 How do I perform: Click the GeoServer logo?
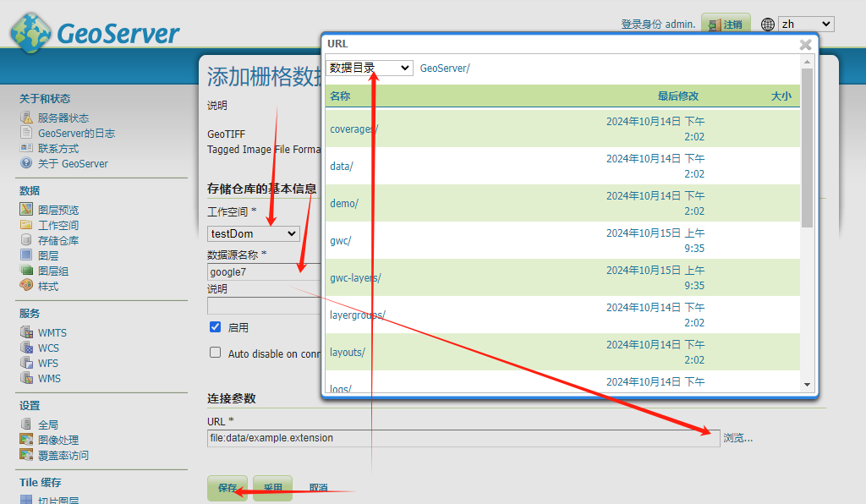coord(95,33)
